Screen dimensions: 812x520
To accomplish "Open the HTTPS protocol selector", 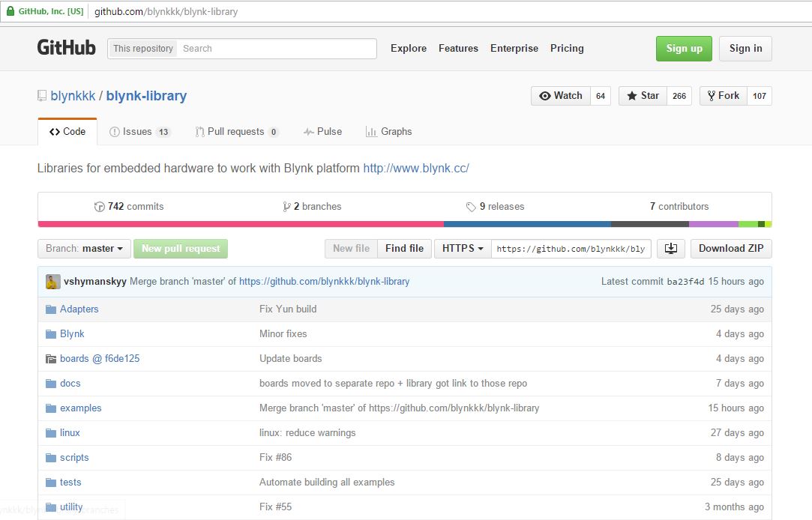I will 462,248.
